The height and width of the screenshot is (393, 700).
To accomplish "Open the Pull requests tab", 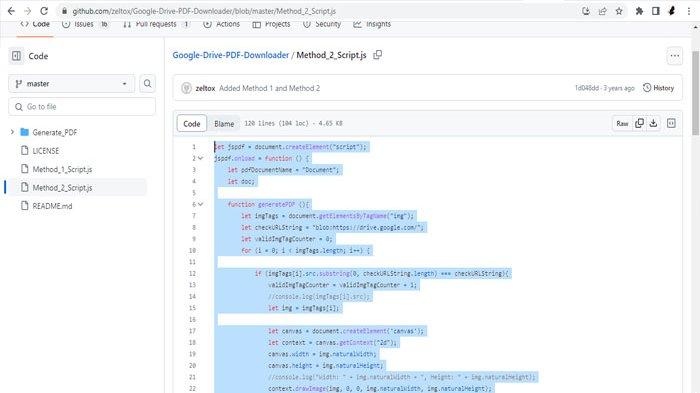I will pos(156,24).
